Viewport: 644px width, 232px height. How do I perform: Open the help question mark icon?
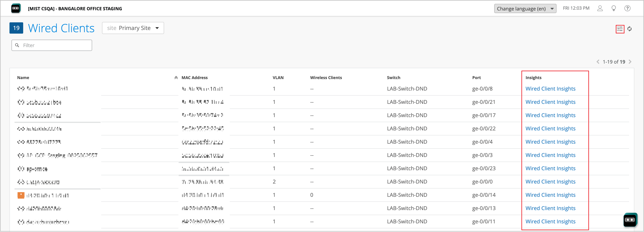coord(627,8)
